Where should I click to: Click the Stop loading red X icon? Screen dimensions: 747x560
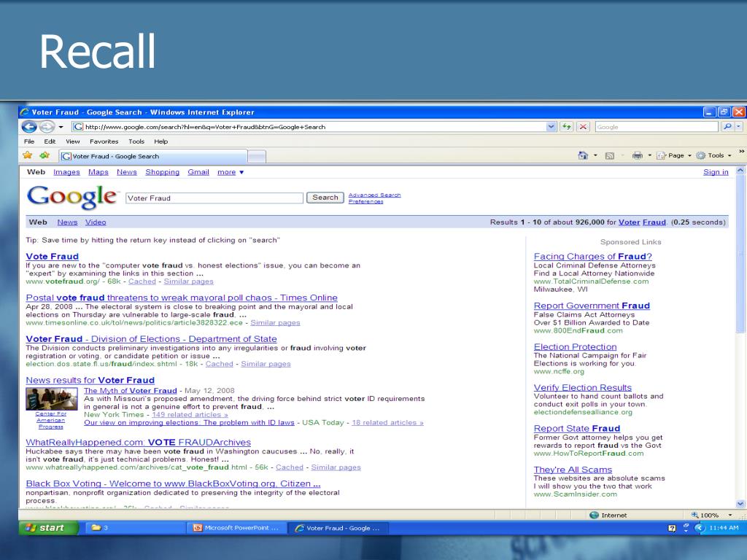point(583,127)
